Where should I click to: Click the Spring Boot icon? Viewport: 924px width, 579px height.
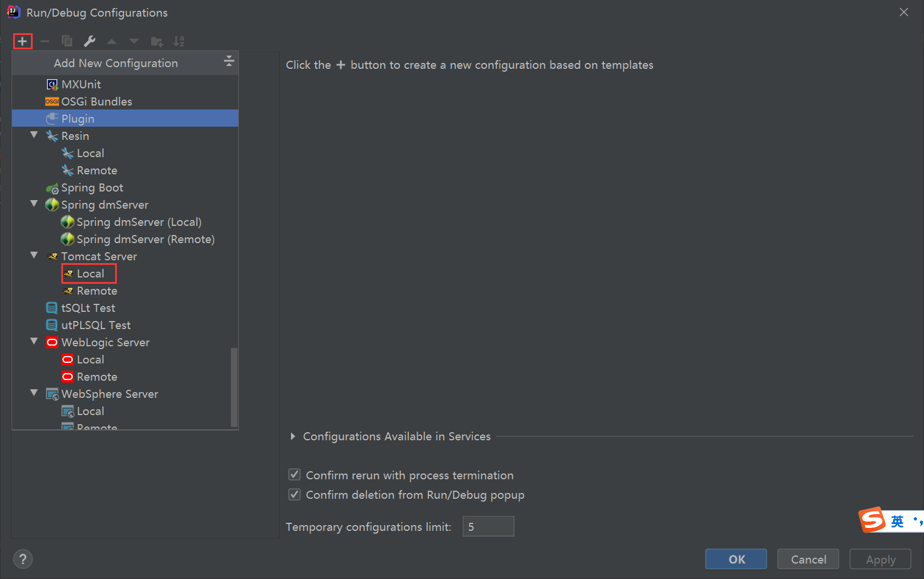click(x=52, y=189)
